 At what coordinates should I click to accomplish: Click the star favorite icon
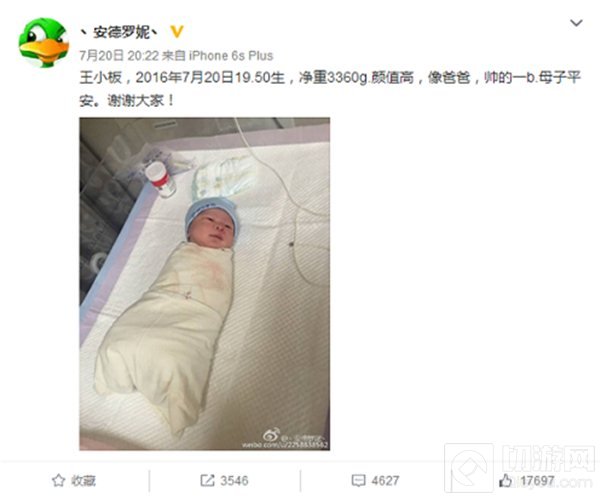[59, 480]
